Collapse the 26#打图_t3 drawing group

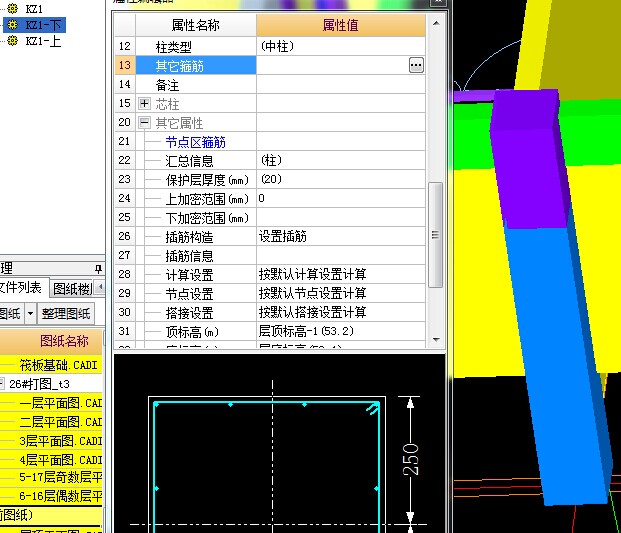(2, 384)
